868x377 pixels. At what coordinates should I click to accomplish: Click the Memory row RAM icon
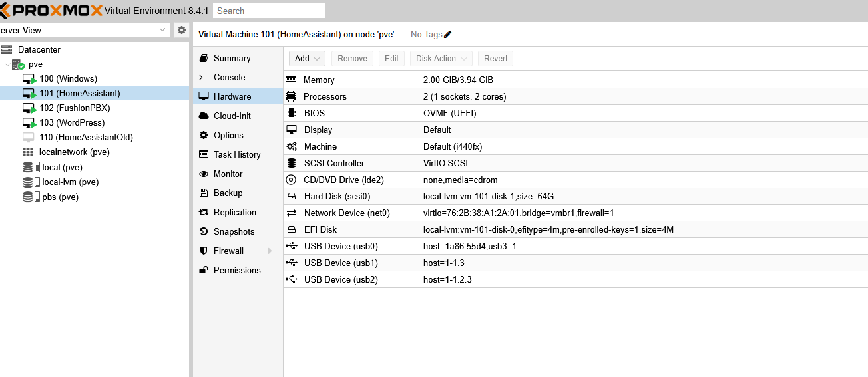pyautogui.click(x=291, y=80)
